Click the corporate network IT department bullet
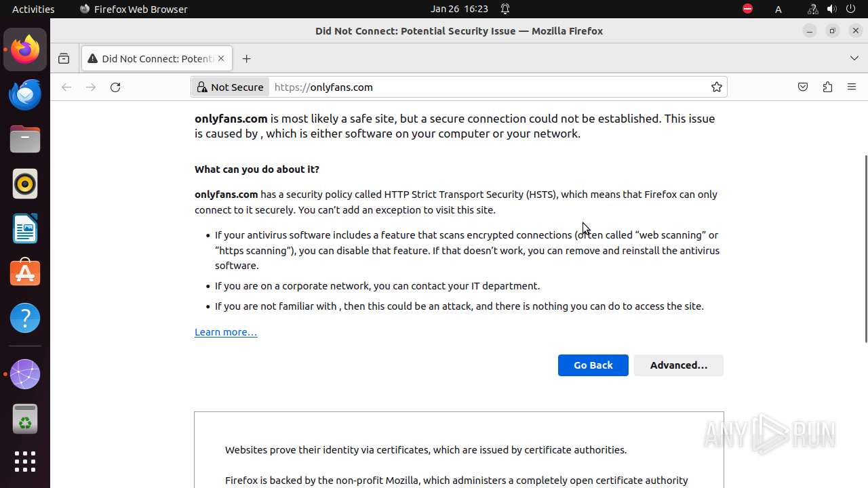 pyautogui.click(x=377, y=285)
